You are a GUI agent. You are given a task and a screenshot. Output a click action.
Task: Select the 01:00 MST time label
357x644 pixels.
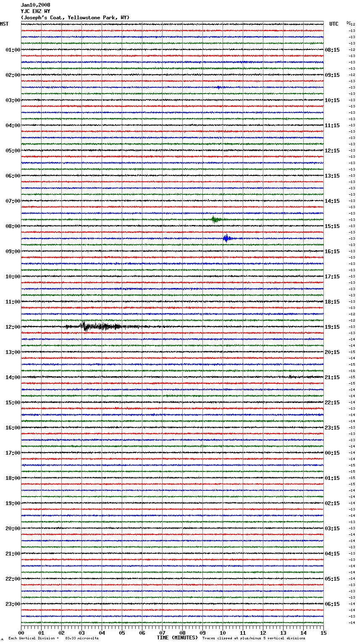coord(13,50)
